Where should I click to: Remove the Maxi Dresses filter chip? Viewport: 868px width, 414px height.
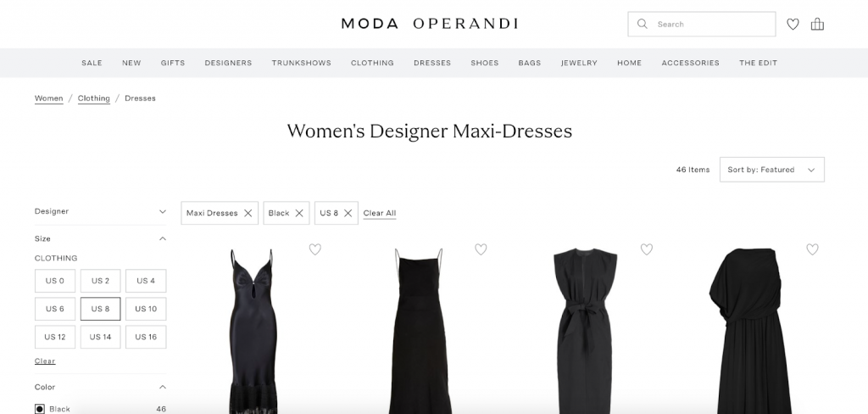[x=248, y=213]
